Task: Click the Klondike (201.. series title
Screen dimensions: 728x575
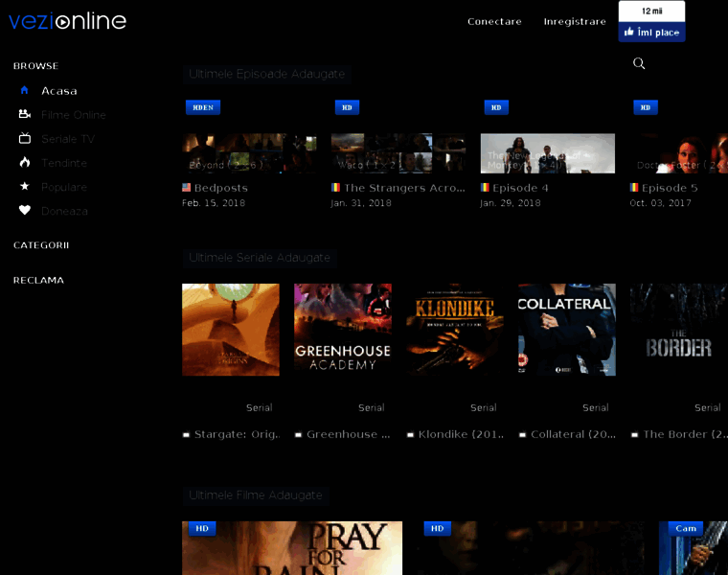Action: [x=461, y=434]
